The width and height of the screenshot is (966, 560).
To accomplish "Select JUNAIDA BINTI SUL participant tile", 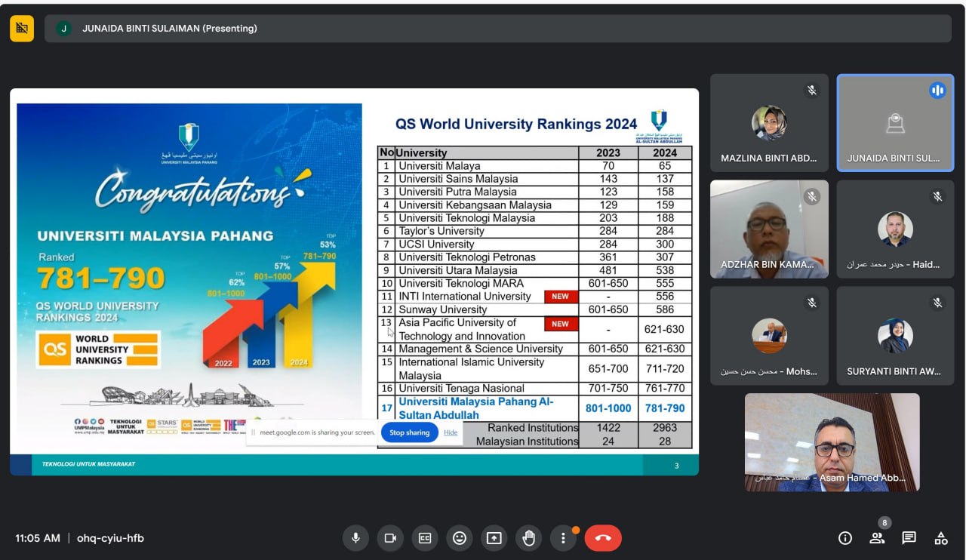I will [895, 123].
